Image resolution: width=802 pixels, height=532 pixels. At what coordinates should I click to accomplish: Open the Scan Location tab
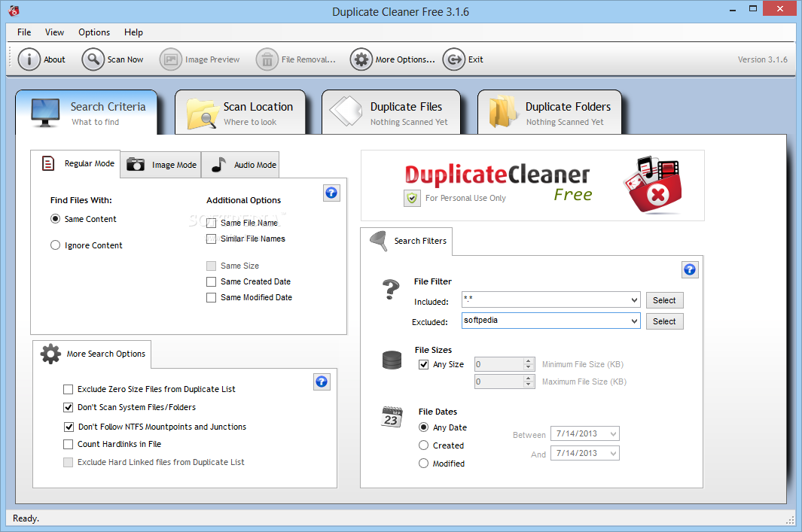[240, 111]
